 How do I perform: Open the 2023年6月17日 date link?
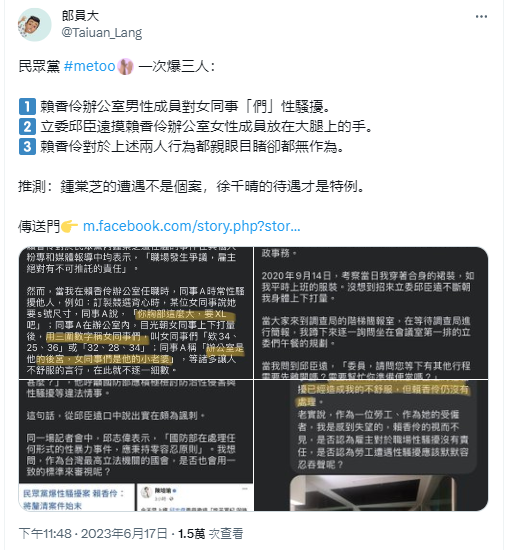pyautogui.click(x=125, y=534)
